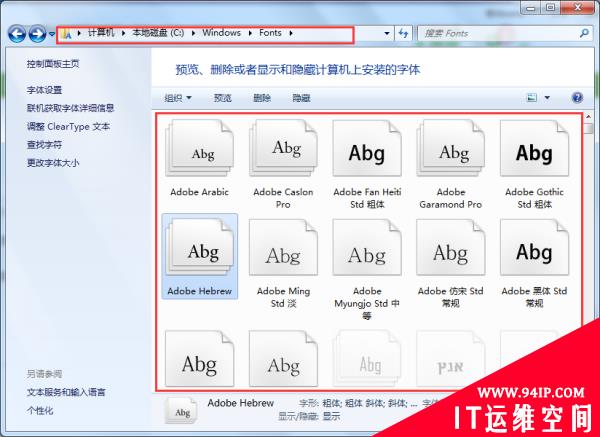Viewport: 600px width, 437px height.
Task: Click the 字形 value in details pane
Action: coord(370,403)
